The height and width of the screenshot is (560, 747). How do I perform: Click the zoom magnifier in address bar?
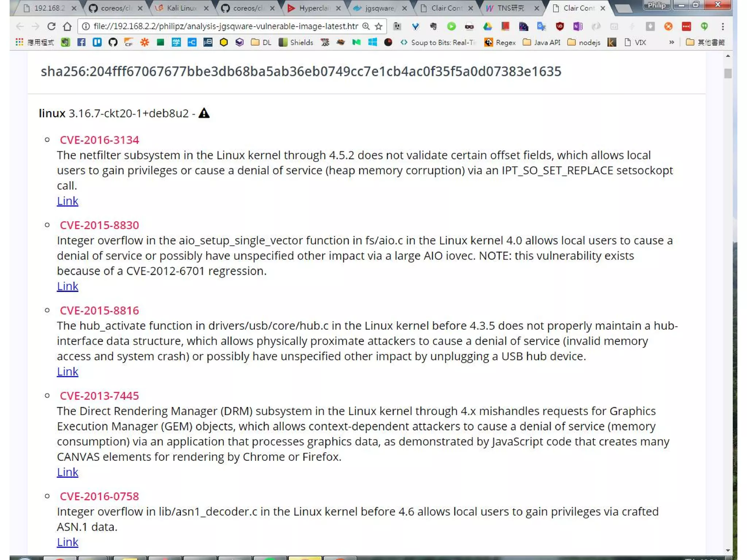[366, 26]
